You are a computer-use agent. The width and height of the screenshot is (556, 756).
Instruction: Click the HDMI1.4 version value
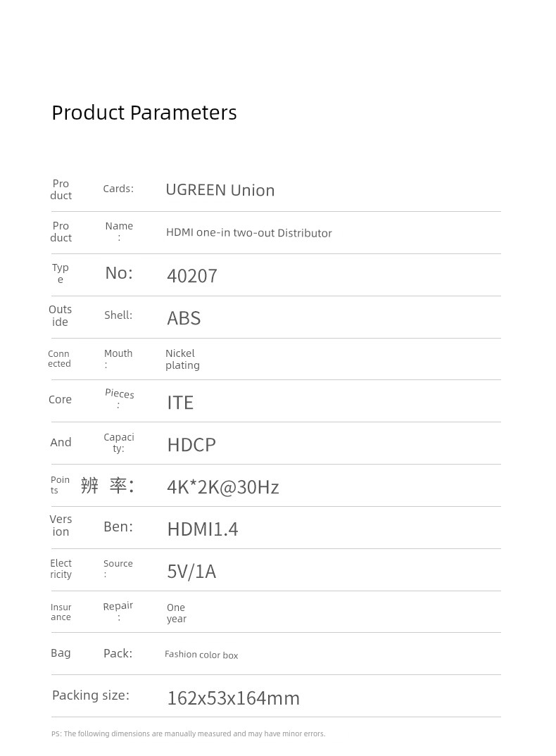203,529
